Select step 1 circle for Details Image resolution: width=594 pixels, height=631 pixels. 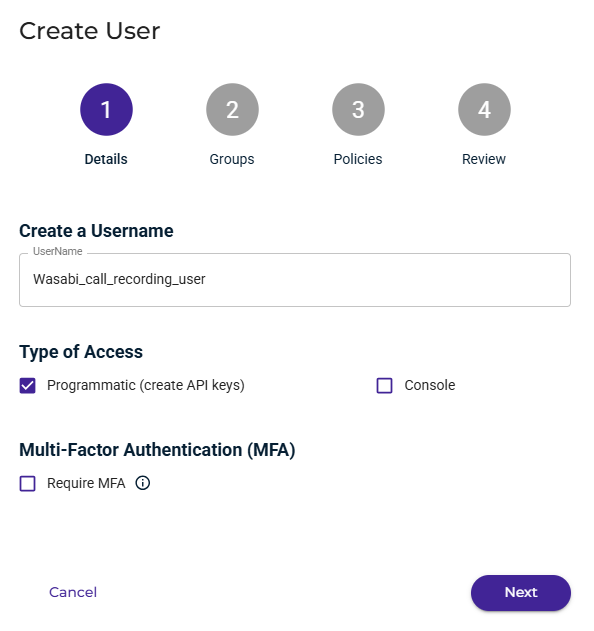tap(106, 109)
